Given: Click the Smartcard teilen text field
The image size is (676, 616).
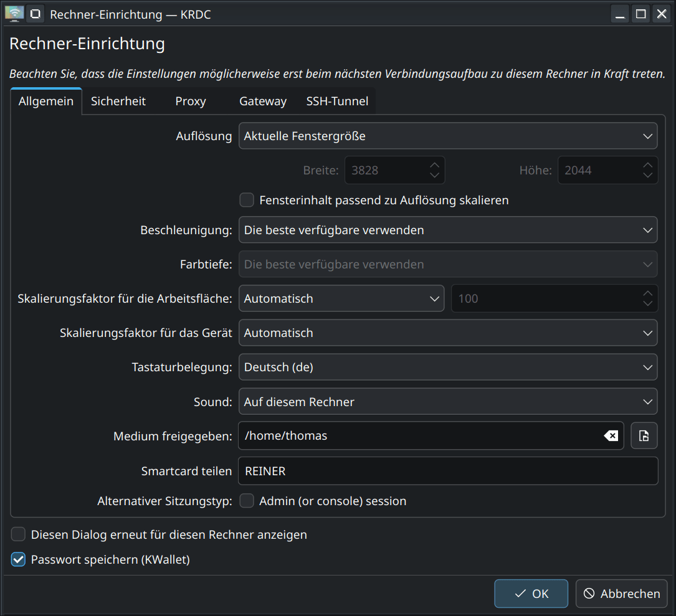Looking at the screenshot, I should pyautogui.click(x=447, y=471).
